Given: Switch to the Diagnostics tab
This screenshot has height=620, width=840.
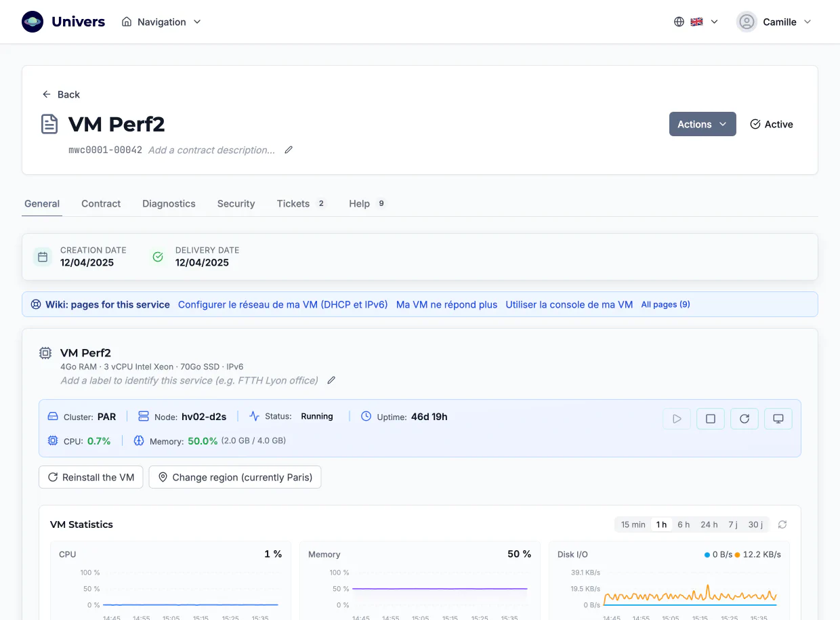Looking at the screenshot, I should (x=169, y=203).
